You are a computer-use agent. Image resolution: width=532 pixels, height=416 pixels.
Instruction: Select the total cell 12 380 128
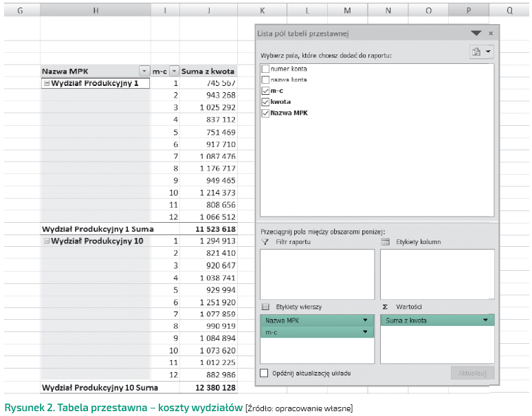(208, 388)
